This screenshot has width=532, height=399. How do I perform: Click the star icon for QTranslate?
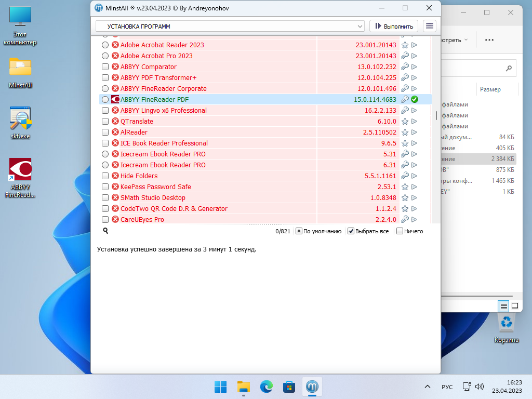tap(405, 121)
